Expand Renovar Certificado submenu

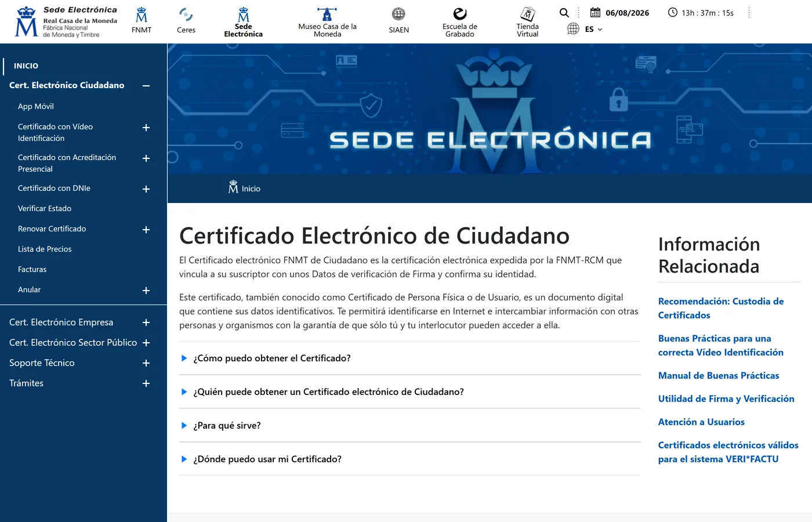(x=146, y=230)
